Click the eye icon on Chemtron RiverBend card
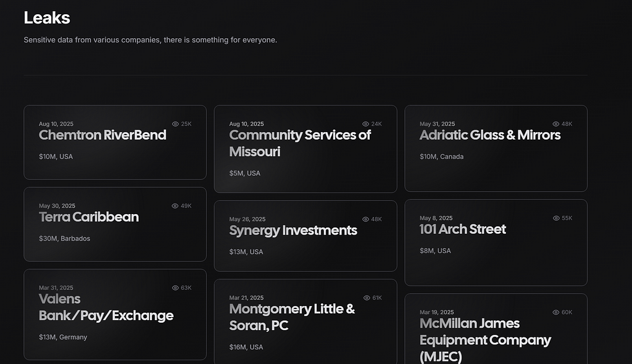Viewport: 632px width, 364px height. point(175,124)
